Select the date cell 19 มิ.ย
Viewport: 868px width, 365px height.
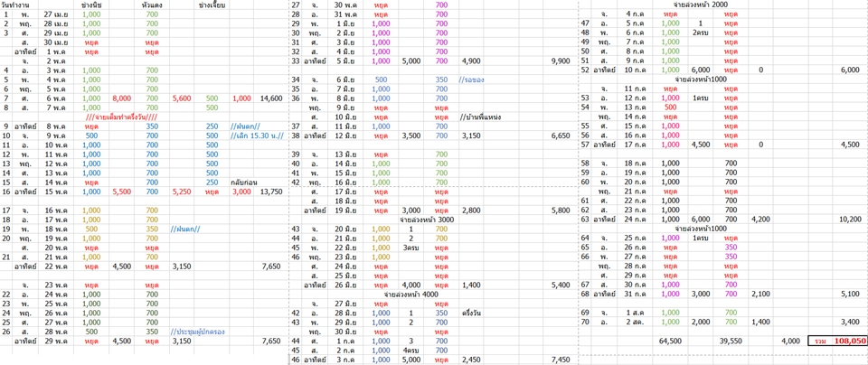[x=346, y=211]
